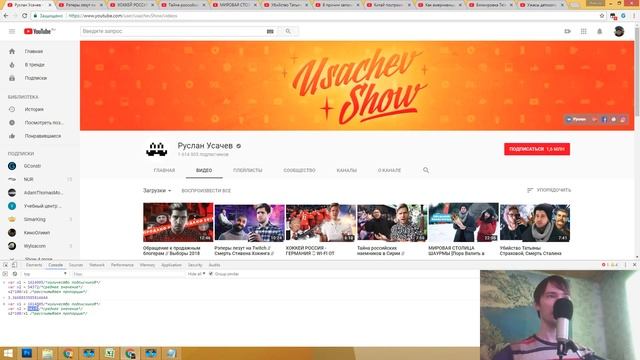Click the YouTube search input field
Viewport: 640px width, 360px height.
click(173, 31)
